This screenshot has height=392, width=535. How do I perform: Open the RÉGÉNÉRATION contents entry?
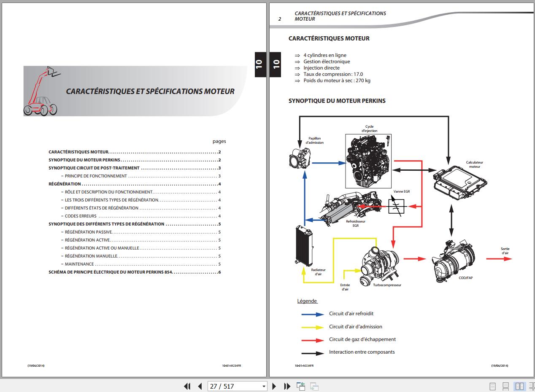click(135, 184)
